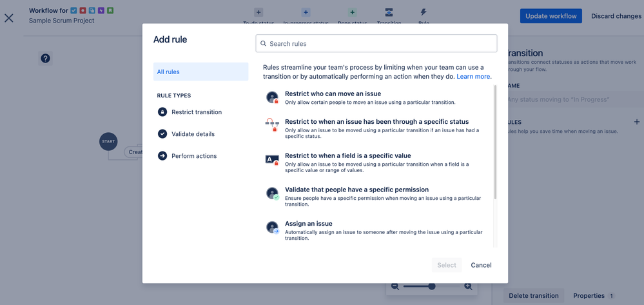Filter by Validate details rule type
644x305 pixels.
pyautogui.click(x=193, y=134)
